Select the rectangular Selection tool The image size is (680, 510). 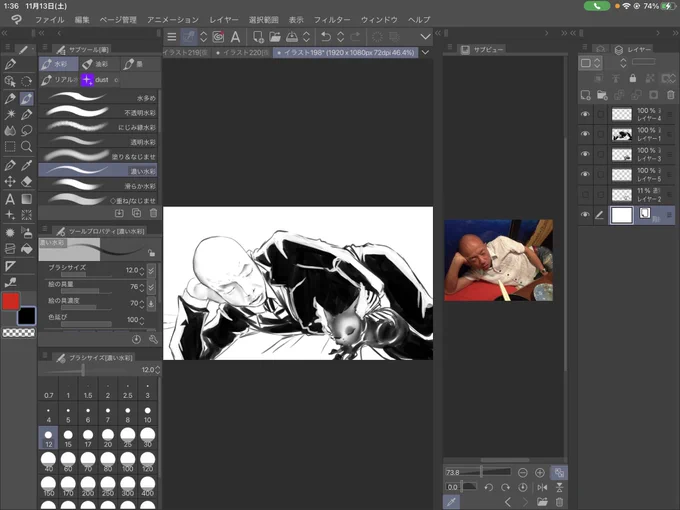(10, 147)
